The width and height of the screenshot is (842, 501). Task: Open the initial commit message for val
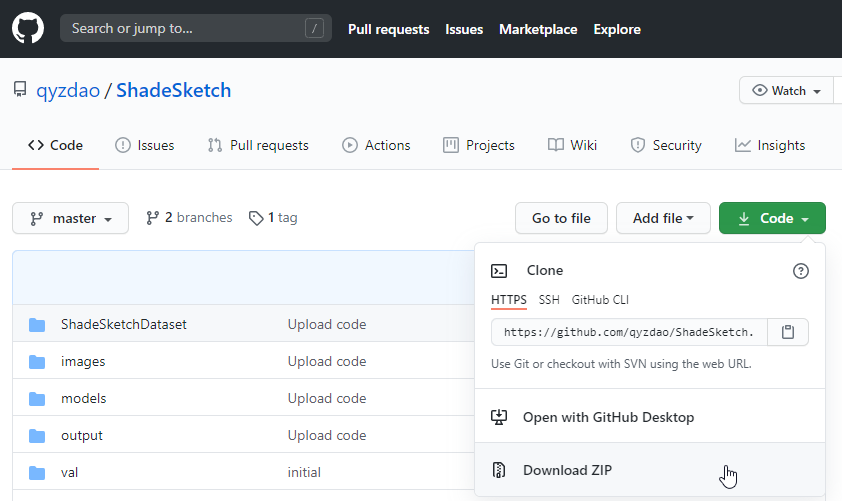click(x=304, y=473)
